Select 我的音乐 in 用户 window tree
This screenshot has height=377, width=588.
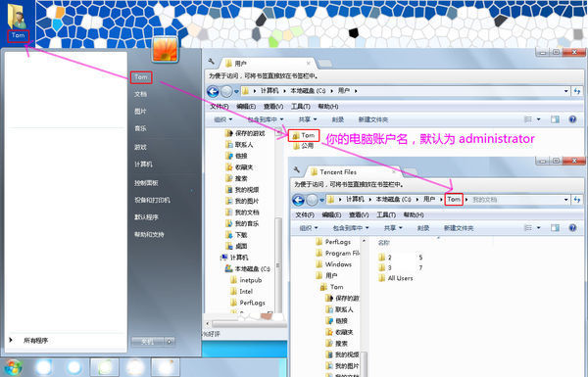tap(242, 223)
